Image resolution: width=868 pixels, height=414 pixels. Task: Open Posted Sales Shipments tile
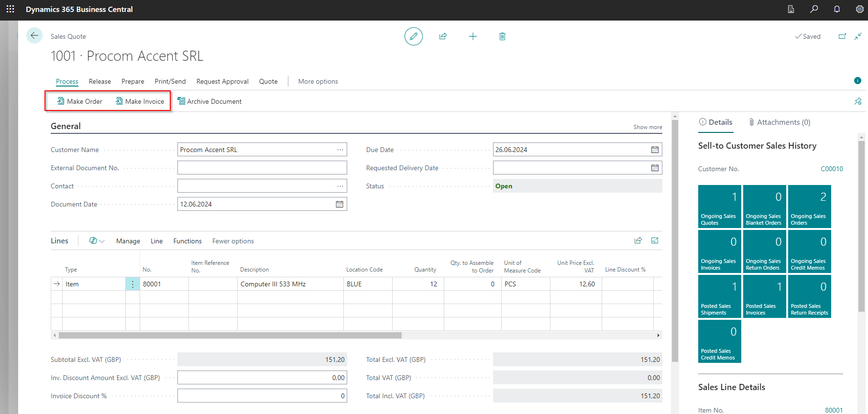point(719,296)
